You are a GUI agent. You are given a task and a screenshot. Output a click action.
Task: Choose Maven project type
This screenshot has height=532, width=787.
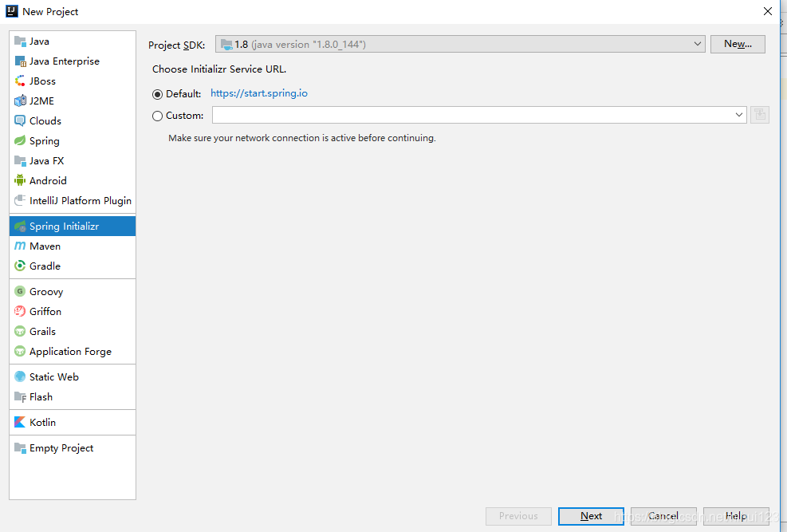[45, 246]
